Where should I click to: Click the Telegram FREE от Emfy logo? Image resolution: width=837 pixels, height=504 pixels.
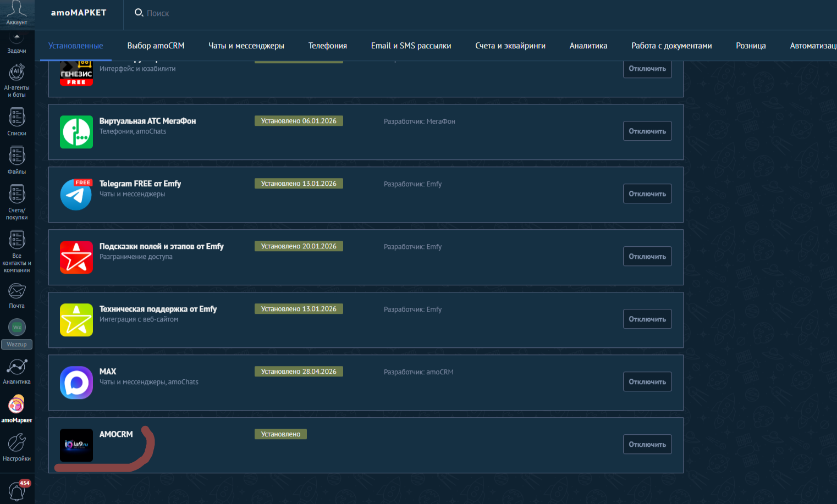76,195
